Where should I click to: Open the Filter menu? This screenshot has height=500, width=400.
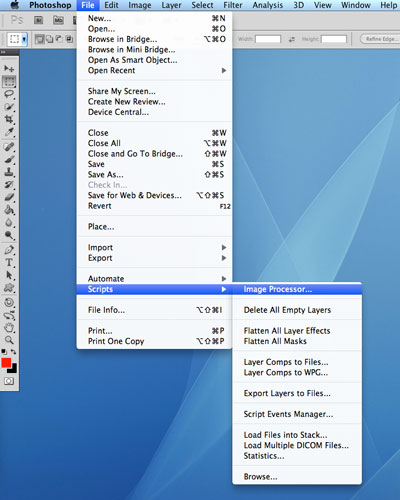233,5
